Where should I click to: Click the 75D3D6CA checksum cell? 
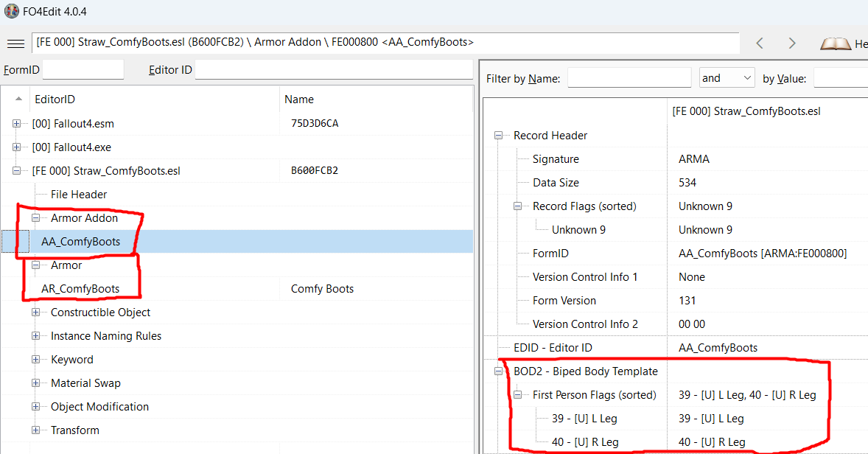pyautogui.click(x=315, y=124)
